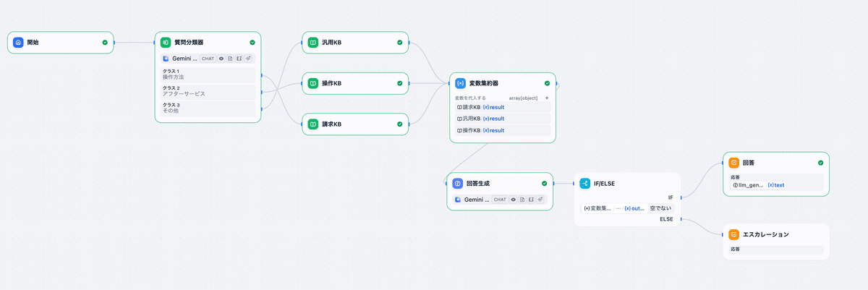
Task: Click the 請求KB result variable row
Action: point(502,107)
